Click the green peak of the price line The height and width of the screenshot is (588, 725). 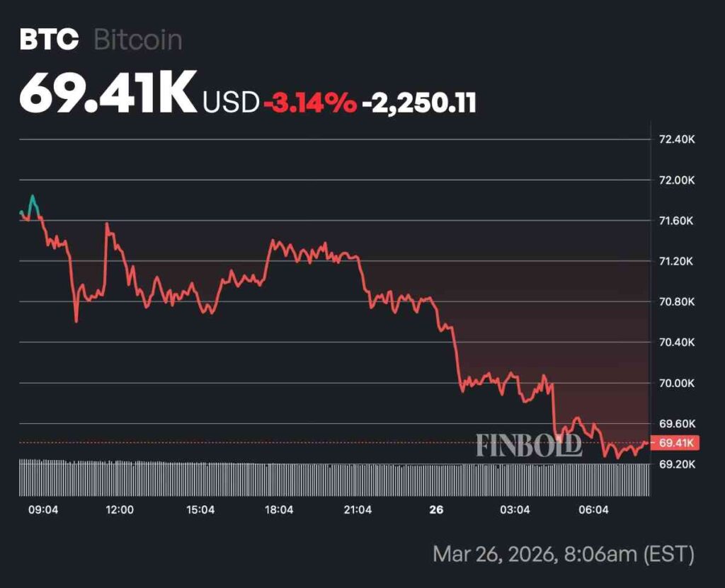(32, 197)
